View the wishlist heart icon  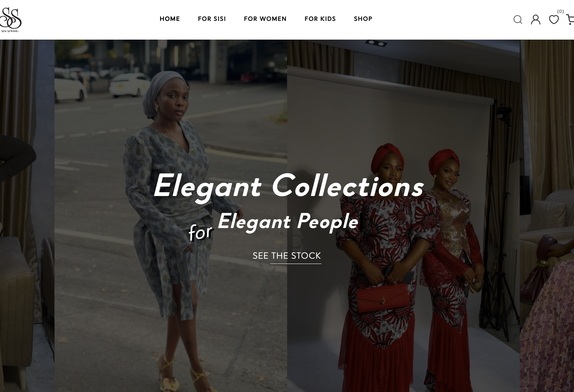coord(554,20)
